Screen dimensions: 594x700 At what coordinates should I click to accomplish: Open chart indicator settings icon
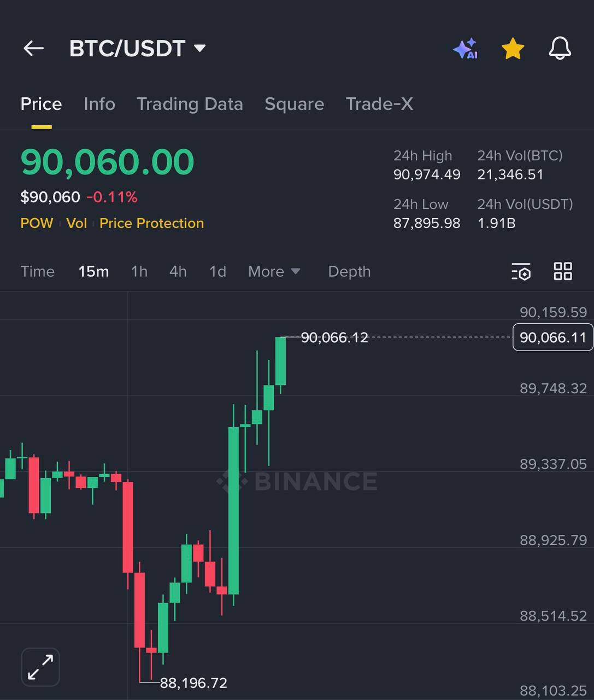pos(521,271)
